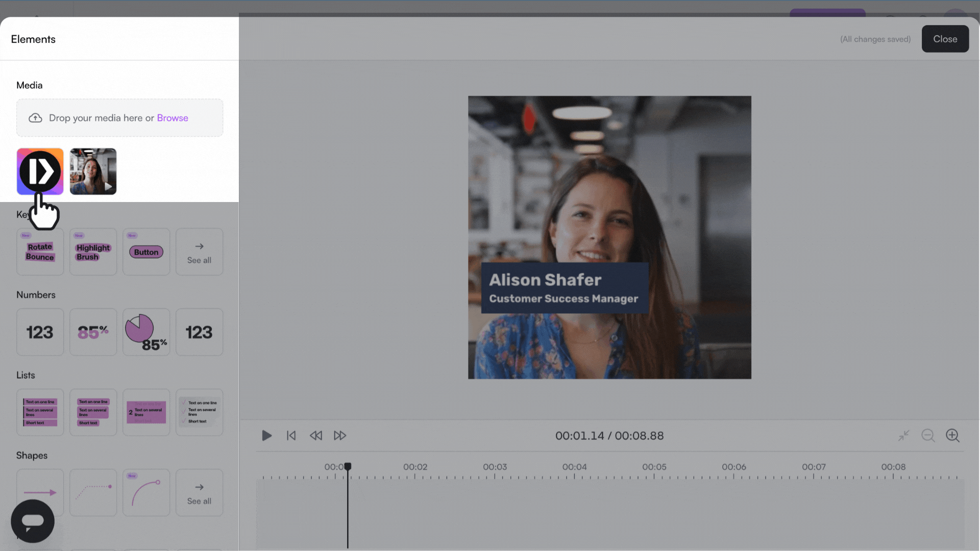Screen dimensions: 980x551
Task: Click the fit timeline collapse arrows icon
Action: pyautogui.click(x=903, y=436)
